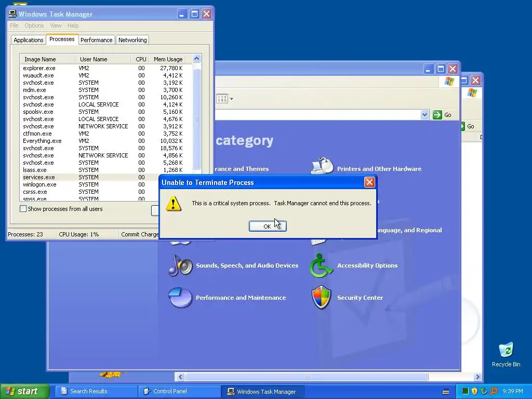This screenshot has width=532, height=399.
Task: Sort processes by User Name column header
Action: tap(103, 59)
